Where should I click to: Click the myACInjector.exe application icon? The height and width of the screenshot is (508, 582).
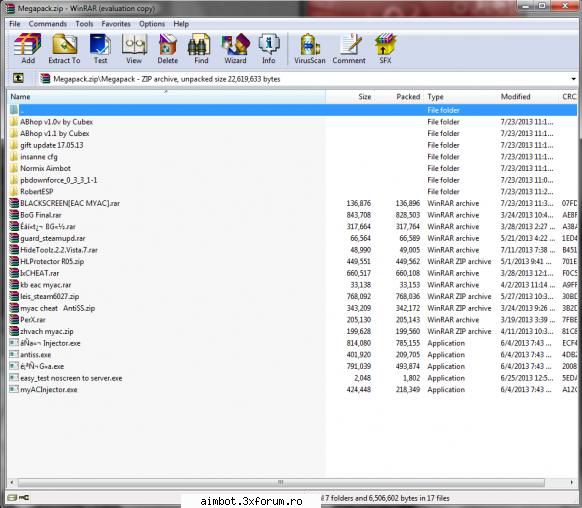coord(14,389)
